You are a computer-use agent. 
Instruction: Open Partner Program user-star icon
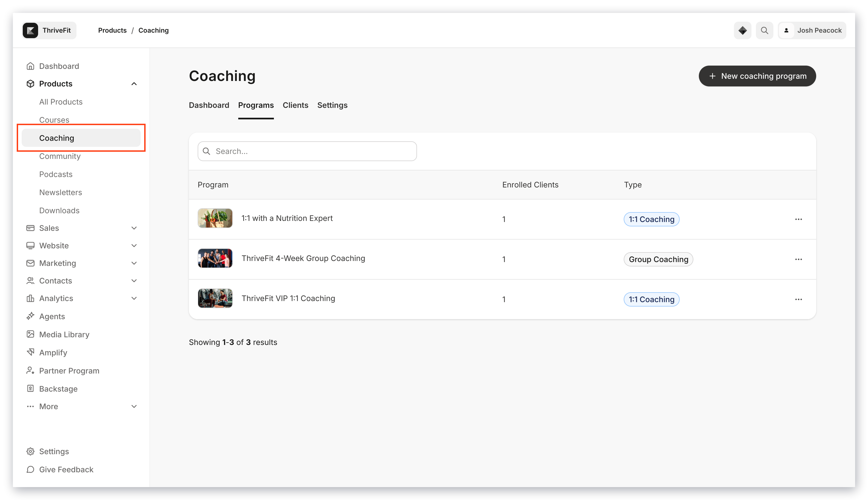[30, 370]
